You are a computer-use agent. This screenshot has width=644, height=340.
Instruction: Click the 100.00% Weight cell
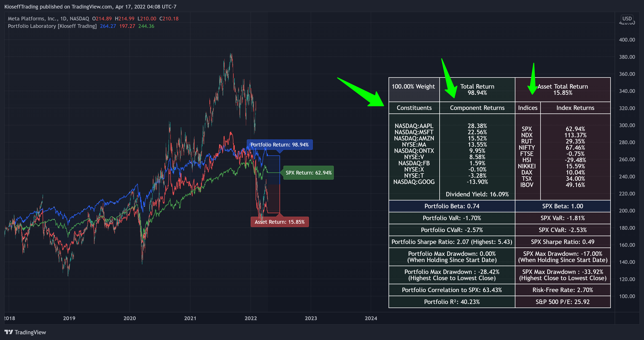tap(414, 89)
